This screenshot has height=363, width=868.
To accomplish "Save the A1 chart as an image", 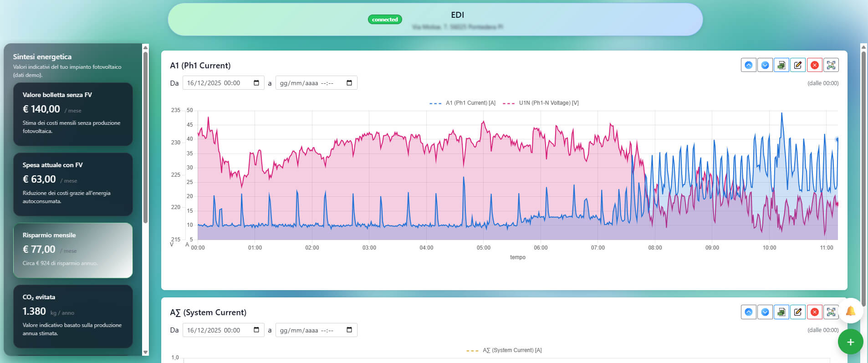I will pyautogui.click(x=831, y=65).
